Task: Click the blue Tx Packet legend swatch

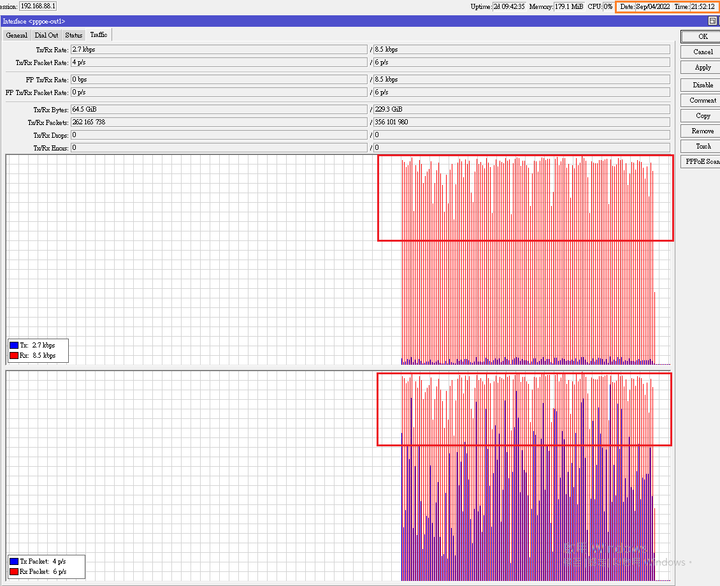Action: (x=14, y=562)
